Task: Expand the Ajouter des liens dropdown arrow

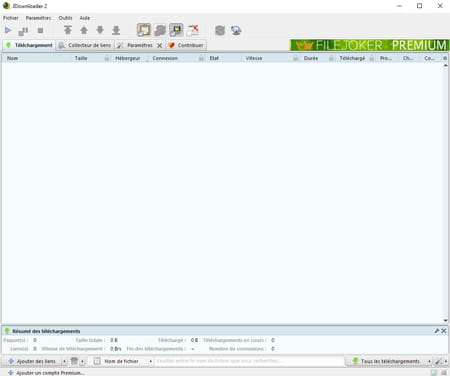Action: (64, 361)
